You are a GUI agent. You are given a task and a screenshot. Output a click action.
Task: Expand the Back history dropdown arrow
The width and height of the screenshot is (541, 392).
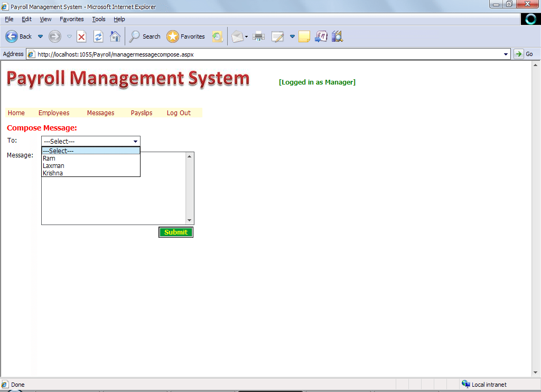[40, 36]
